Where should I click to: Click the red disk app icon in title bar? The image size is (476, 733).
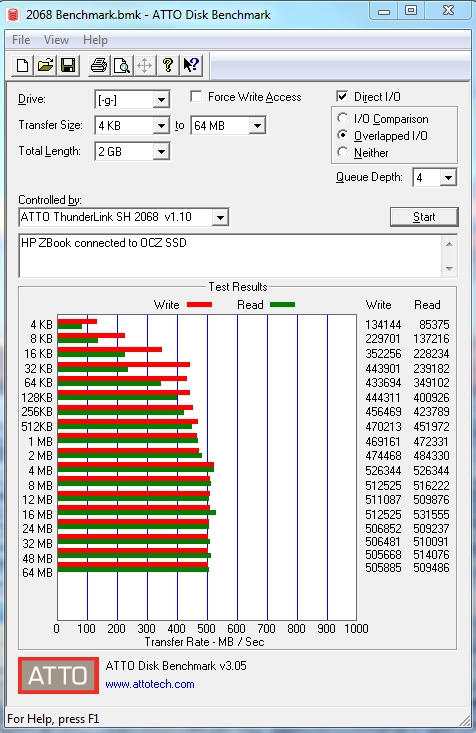(13, 14)
